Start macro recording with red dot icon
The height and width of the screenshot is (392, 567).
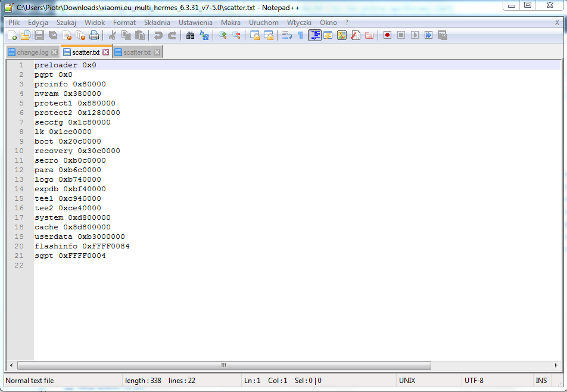[387, 36]
